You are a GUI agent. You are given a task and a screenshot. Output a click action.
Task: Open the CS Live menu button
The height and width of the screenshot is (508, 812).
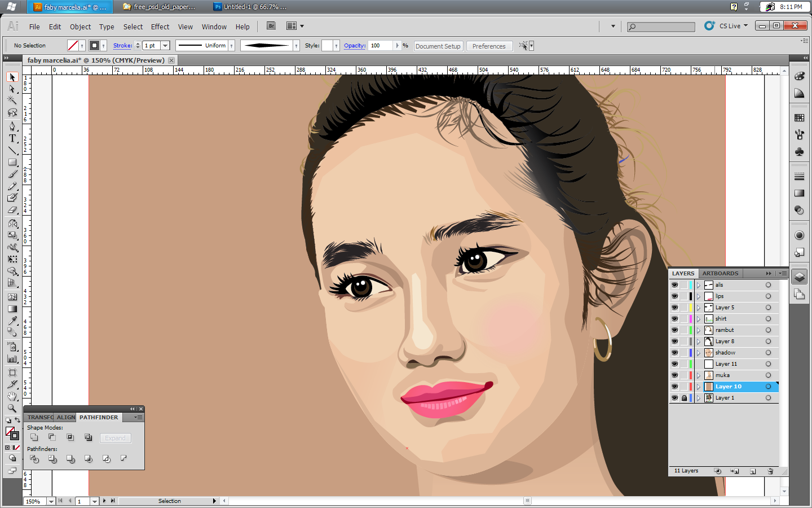(726, 26)
